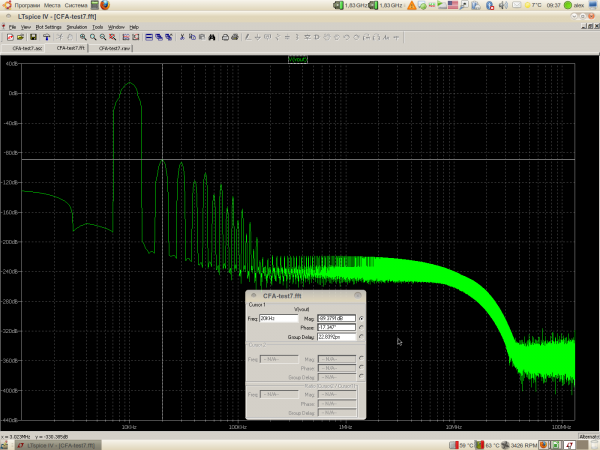
Task: Open the Control Panel hammer icon
Action: pos(46,37)
